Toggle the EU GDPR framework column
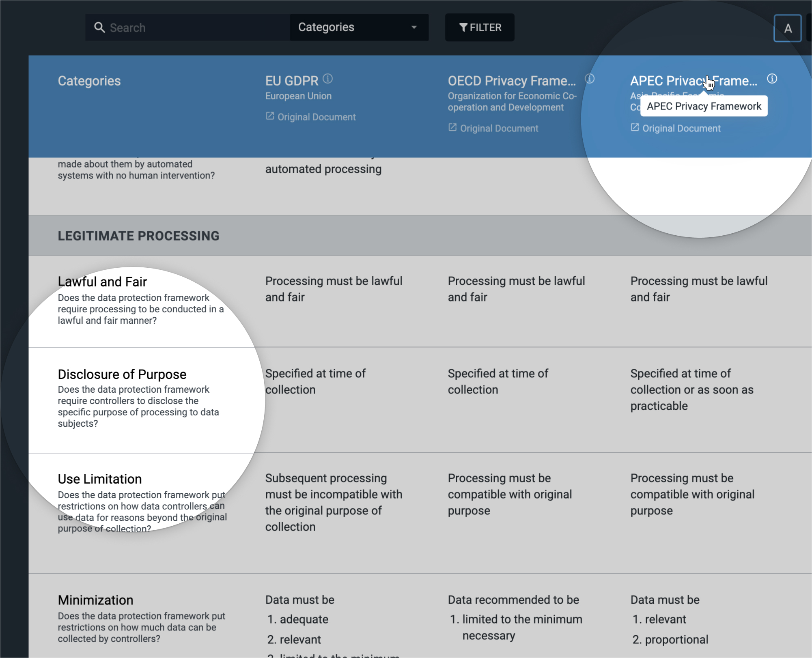This screenshot has width=812, height=658. point(290,80)
